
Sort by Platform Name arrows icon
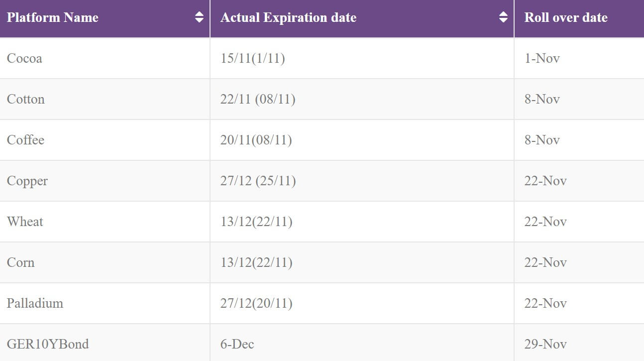click(199, 17)
